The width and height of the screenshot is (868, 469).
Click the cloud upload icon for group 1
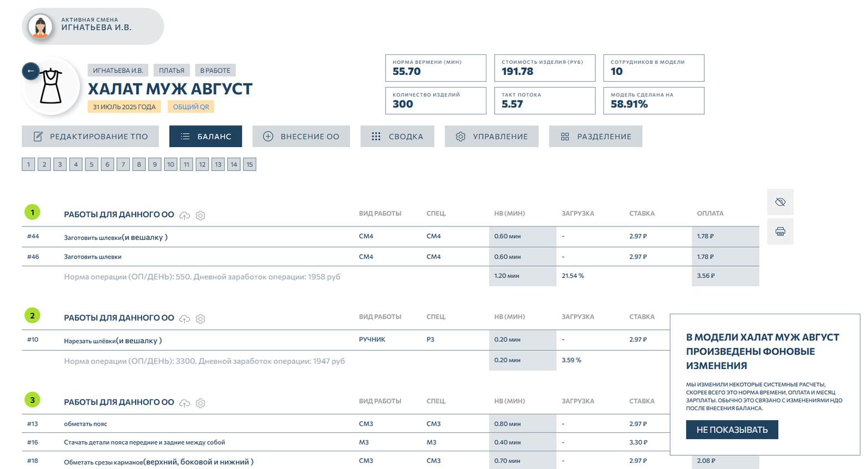coord(185,215)
